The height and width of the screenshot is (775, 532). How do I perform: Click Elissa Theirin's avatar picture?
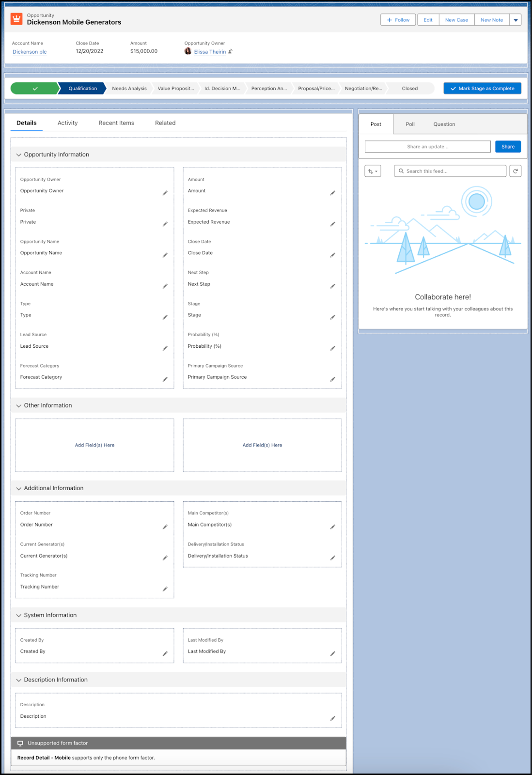pos(188,51)
